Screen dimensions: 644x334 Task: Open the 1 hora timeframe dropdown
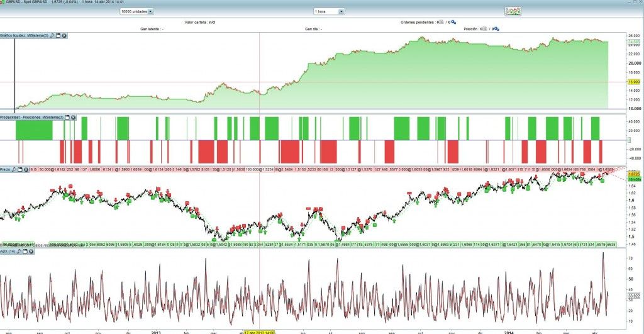(341, 11)
